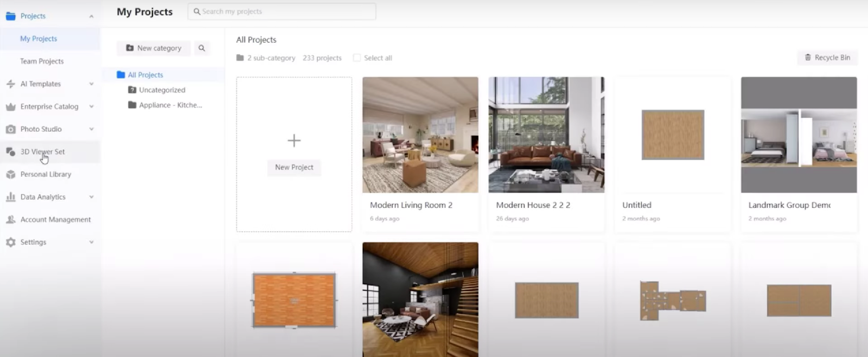Image resolution: width=868 pixels, height=357 pixels.
Task: Expand the Data Analytics chevron
Action: [x=91, y=197]
